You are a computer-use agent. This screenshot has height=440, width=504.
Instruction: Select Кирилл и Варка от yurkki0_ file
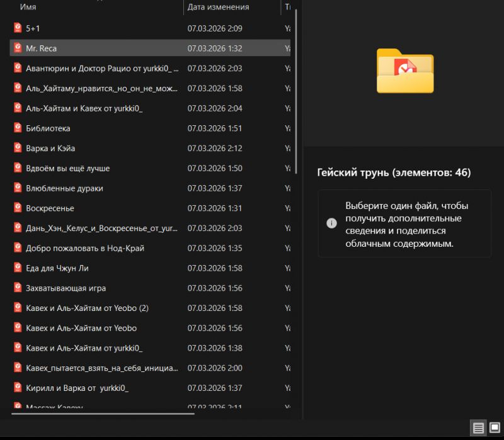77,388
